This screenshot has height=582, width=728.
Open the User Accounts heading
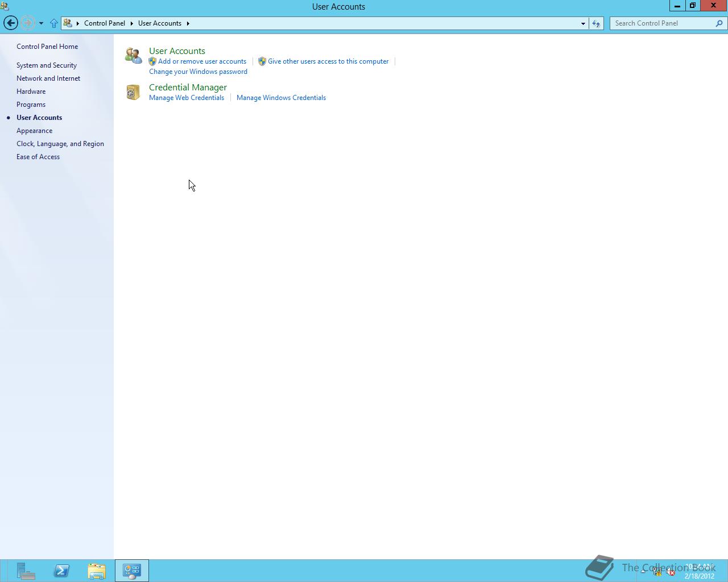pos(177,51)
